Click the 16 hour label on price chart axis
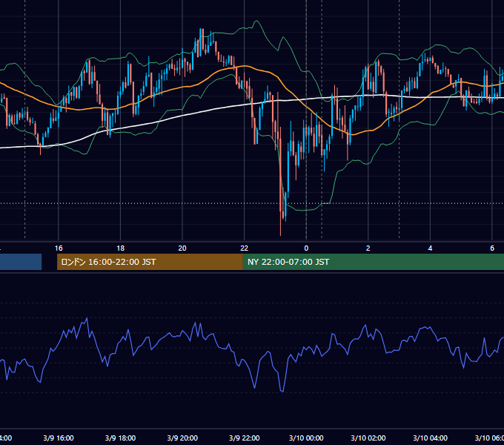The image size is (504, 445). click(x=59, y=248)
